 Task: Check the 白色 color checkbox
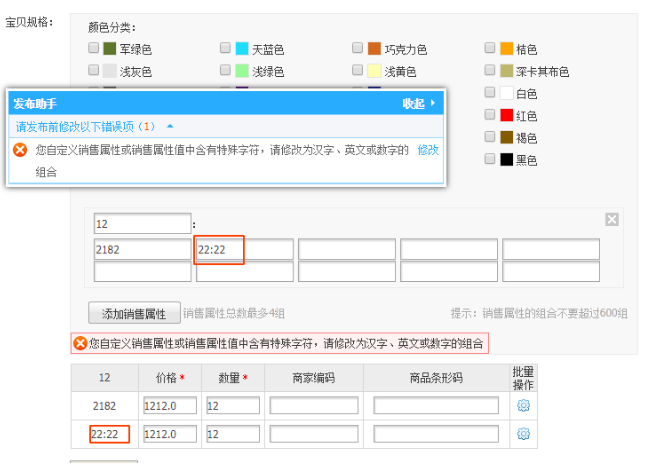490,92
